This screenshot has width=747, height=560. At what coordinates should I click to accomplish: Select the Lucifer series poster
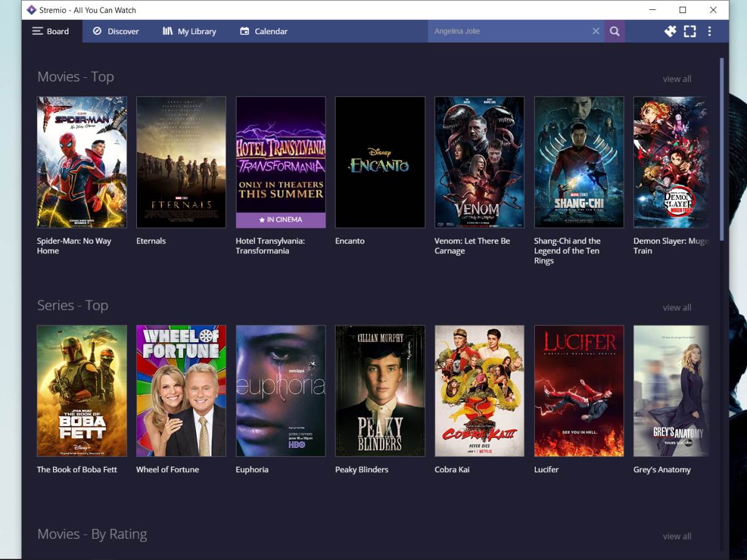[x=578, y=391]
